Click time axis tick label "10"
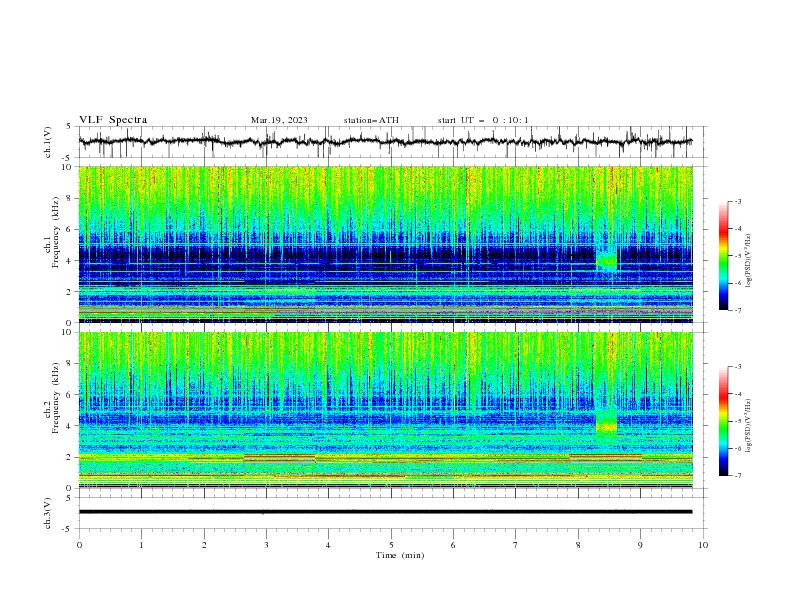 [703, 545]
